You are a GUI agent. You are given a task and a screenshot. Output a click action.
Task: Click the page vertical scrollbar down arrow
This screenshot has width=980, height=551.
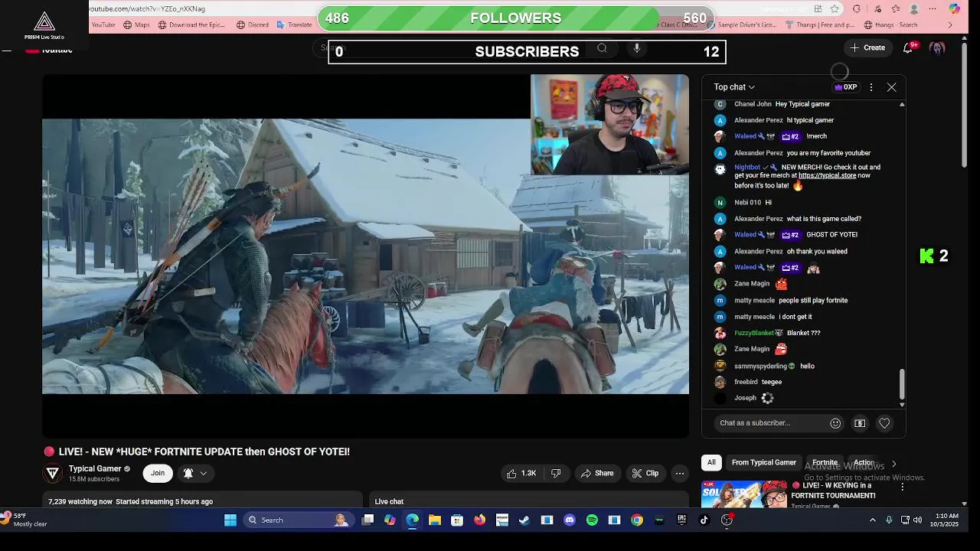[964, 504]
